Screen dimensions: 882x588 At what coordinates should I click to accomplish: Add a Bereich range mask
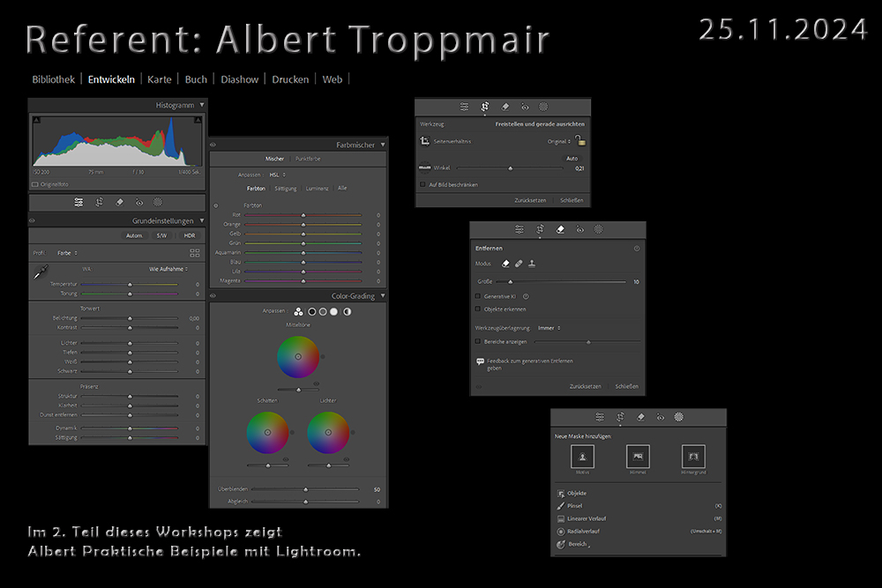click(572, 544)
